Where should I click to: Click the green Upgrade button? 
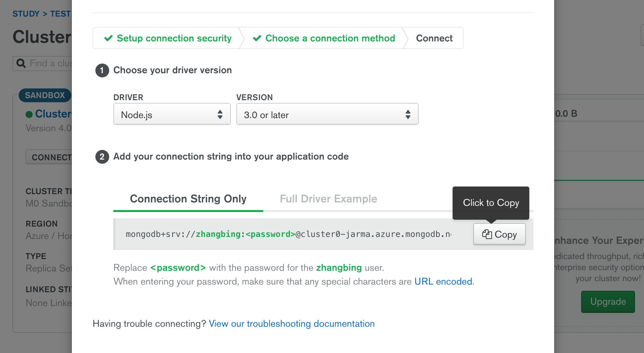tap(608, 302)
